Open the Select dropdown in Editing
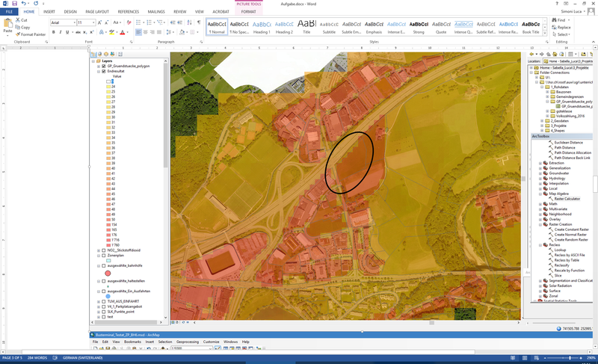This screenshot has height=364, width=598. click(x=562, y=34)
